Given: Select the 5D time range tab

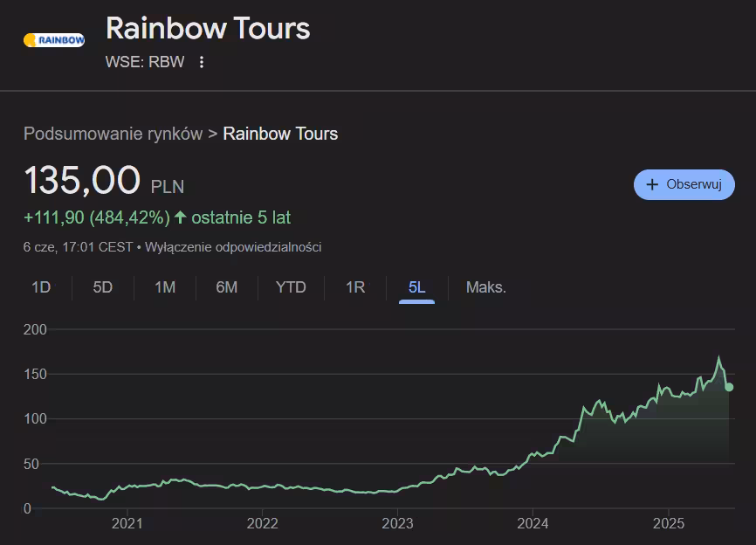Looking at the screenshot, I should click(x=103, y=287).
